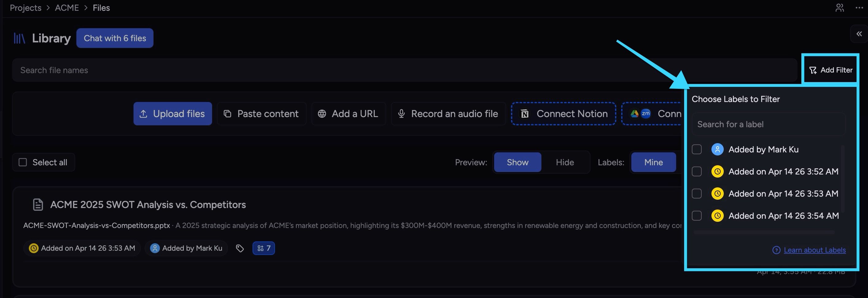Check the Added by Mark Ku filter

[696, 149]
